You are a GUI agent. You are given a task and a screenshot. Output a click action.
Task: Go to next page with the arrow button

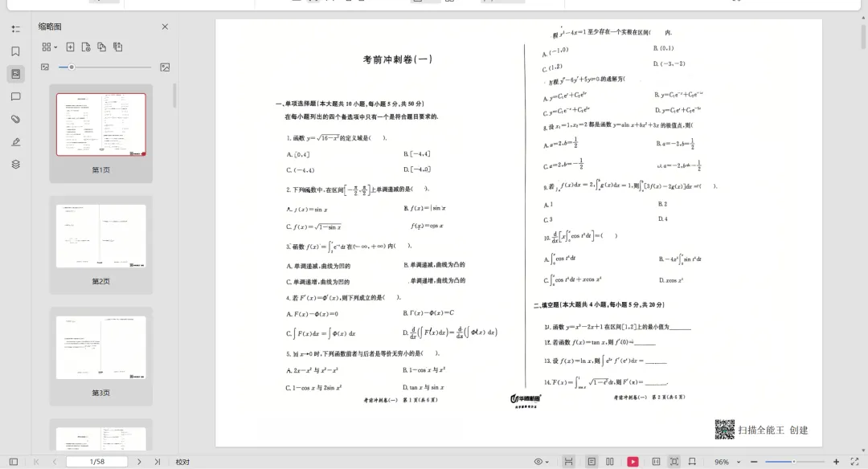pyautogui.click(x=139, y=461)
